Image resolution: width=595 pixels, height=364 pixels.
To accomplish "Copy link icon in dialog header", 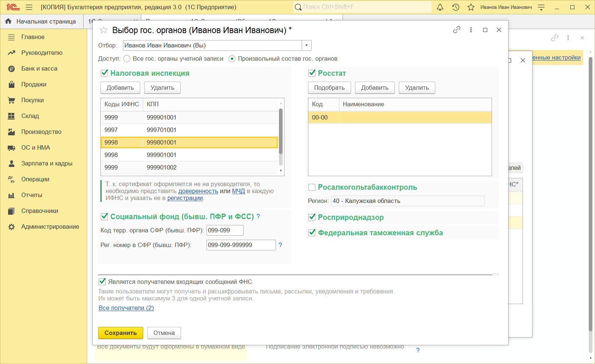I will [x=457, y=30].
